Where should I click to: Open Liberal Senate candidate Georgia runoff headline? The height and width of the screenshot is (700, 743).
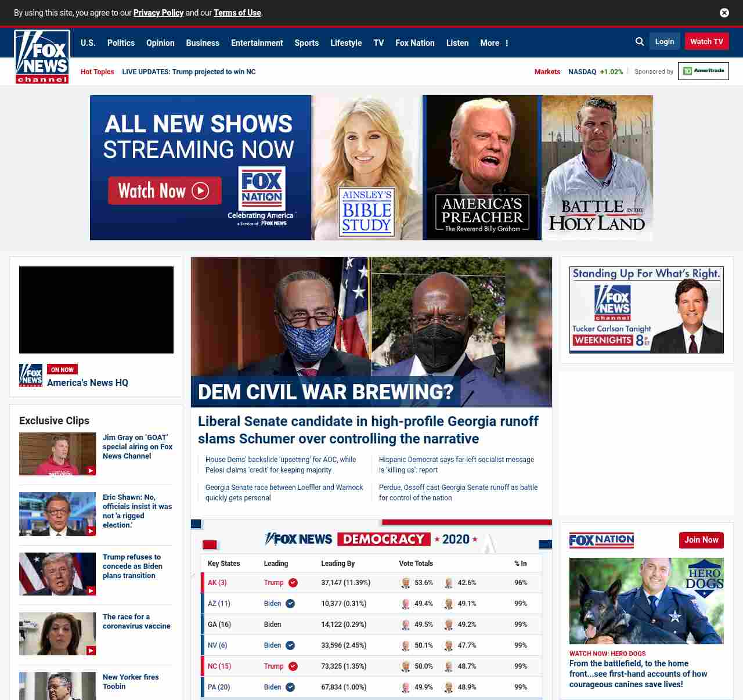pyautogui.click(x=368, y=430)
